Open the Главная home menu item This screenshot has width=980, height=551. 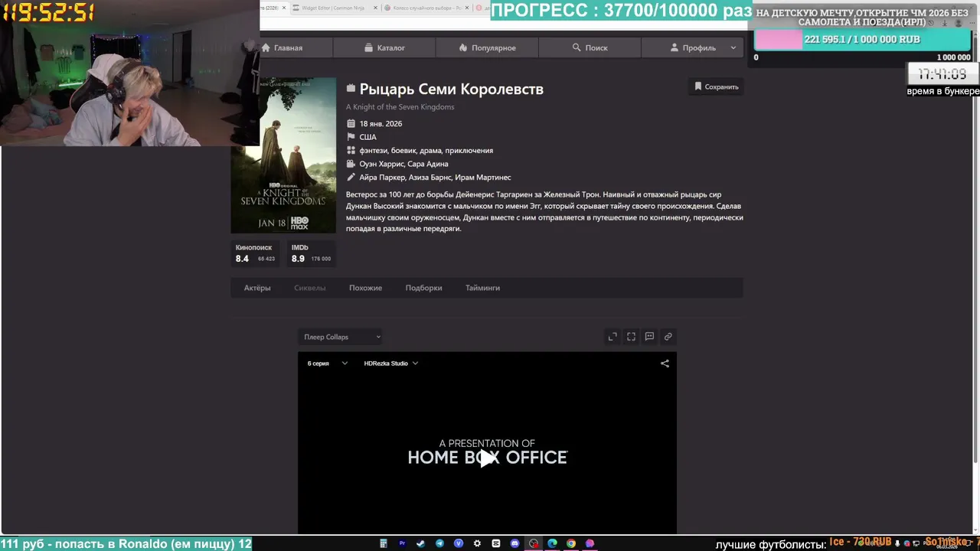coord(282,47)
